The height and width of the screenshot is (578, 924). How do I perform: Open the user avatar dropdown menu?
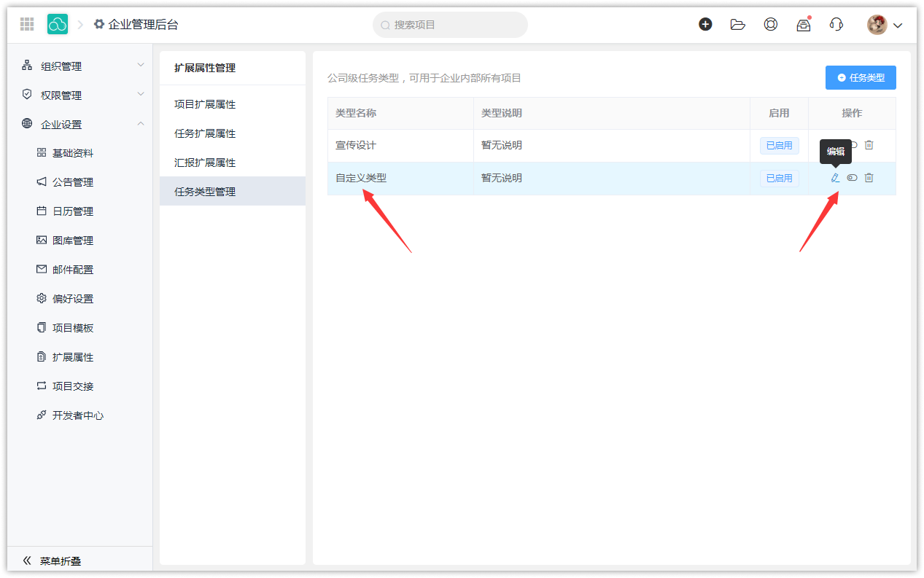click(885, 25)
